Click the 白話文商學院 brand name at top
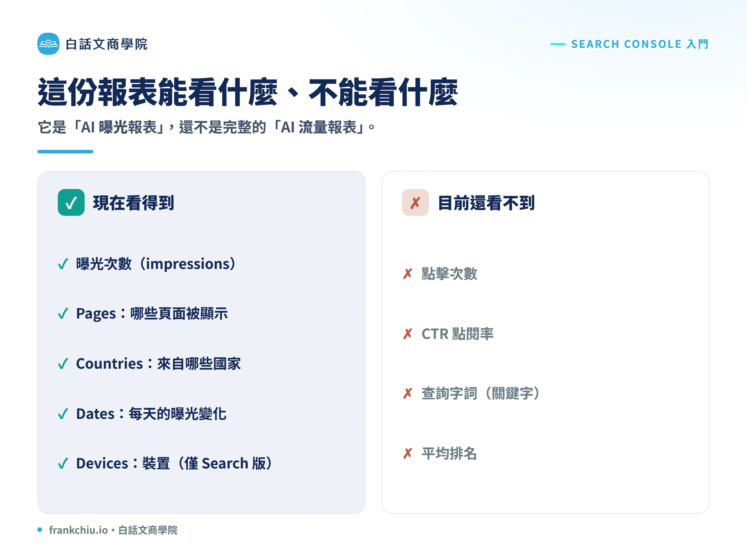 (107, 44)
